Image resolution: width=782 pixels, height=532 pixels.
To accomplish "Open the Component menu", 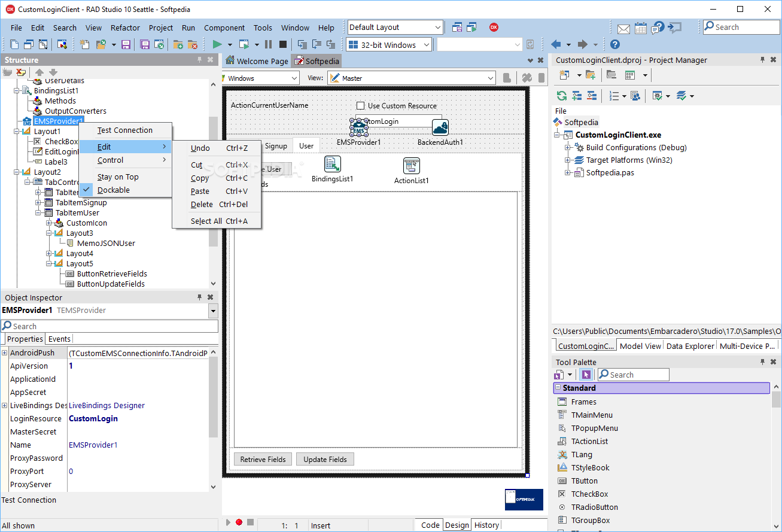I will coord(224,28).
